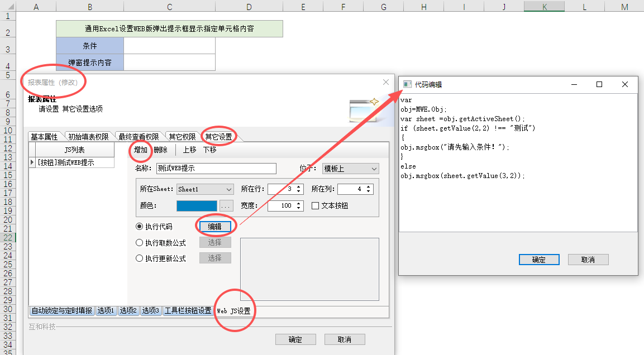Select the 执行更新公式 radio button

140,258
